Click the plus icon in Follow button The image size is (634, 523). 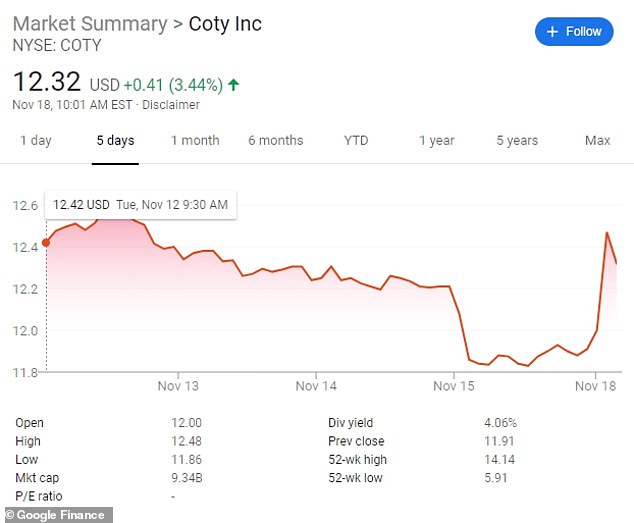[x=552, y=31]
